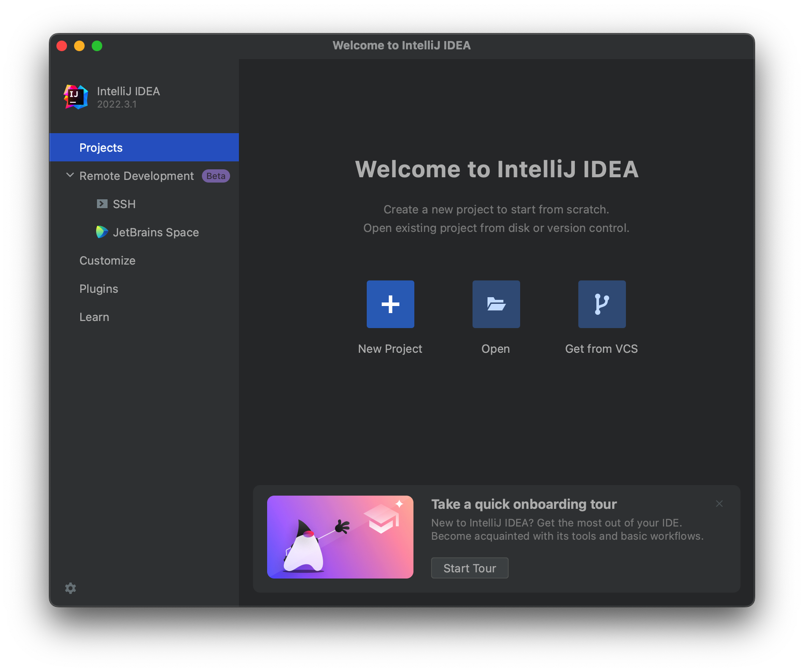Click 'Take a quick onboarding tour' heading
This screenshot has height=672, width=804.
(x=524, y=504)
